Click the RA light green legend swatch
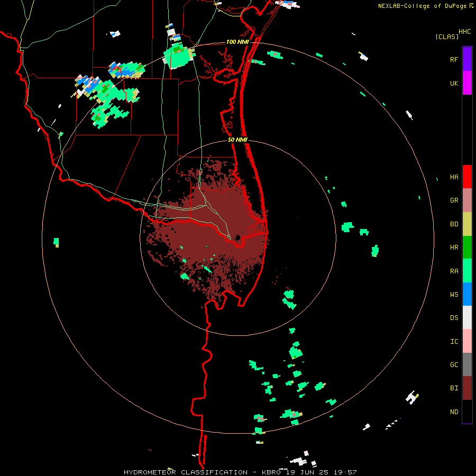 pos(467,271)
